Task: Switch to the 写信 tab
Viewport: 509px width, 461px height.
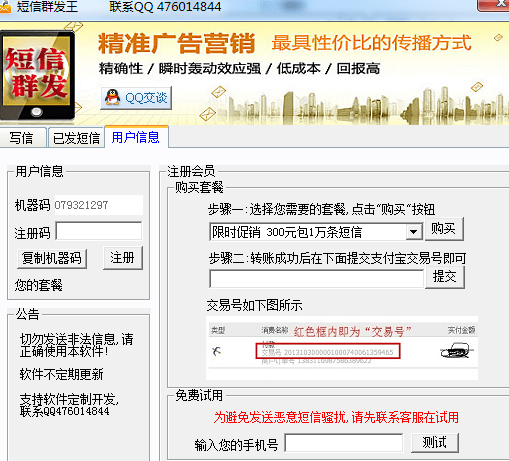Action: pyautogui.click(x=22, y=137)
